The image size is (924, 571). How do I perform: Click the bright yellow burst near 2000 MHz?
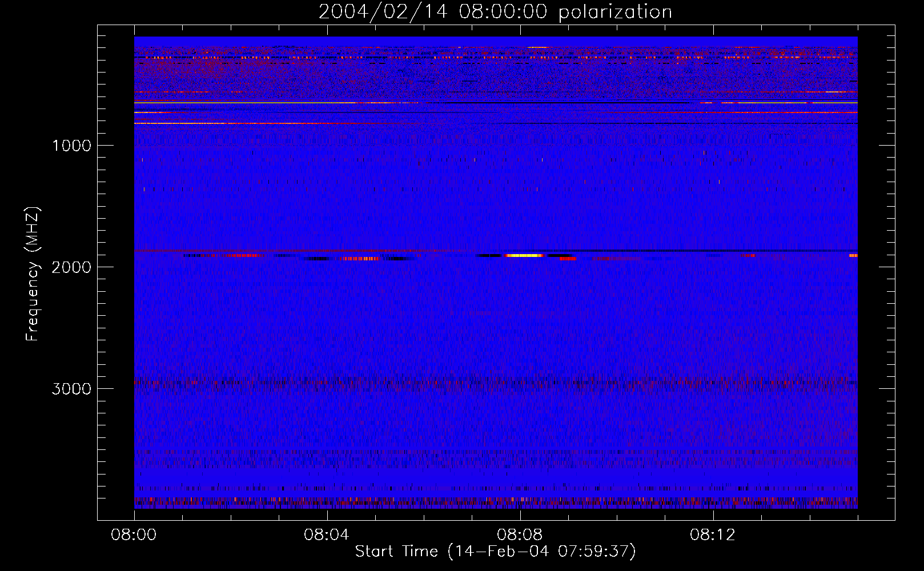tap(524, 256)
